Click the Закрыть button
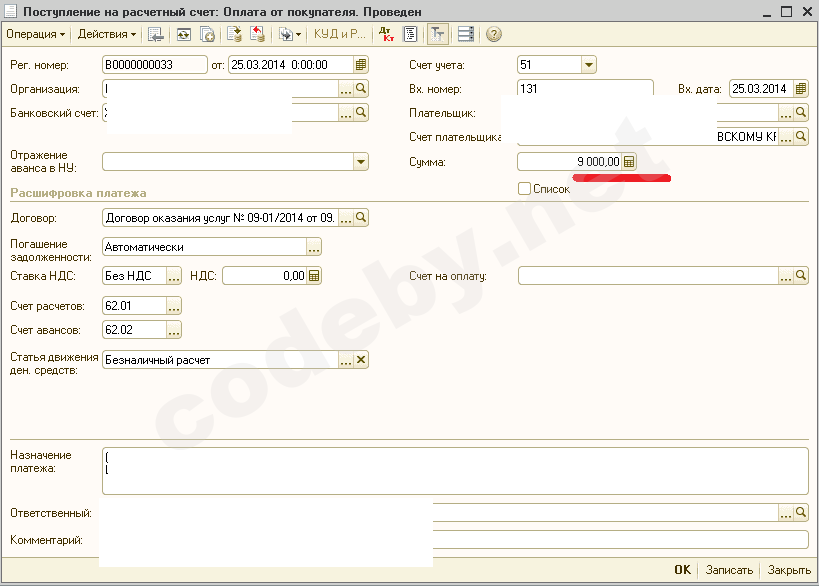 [789, 570]
